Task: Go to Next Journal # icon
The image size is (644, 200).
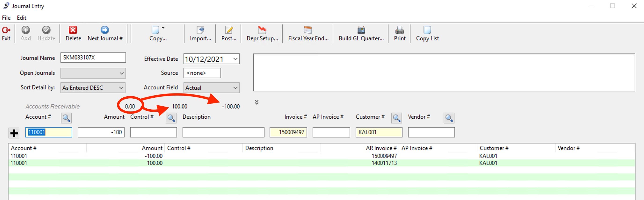Action: coord(105,30)
